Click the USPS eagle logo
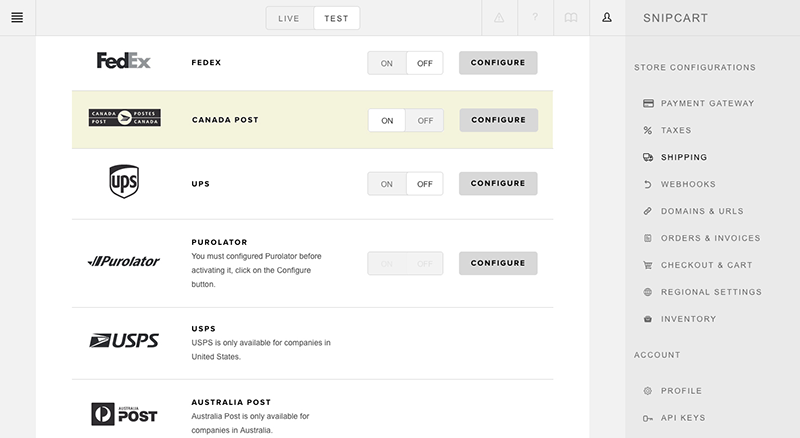 (124, 340)
